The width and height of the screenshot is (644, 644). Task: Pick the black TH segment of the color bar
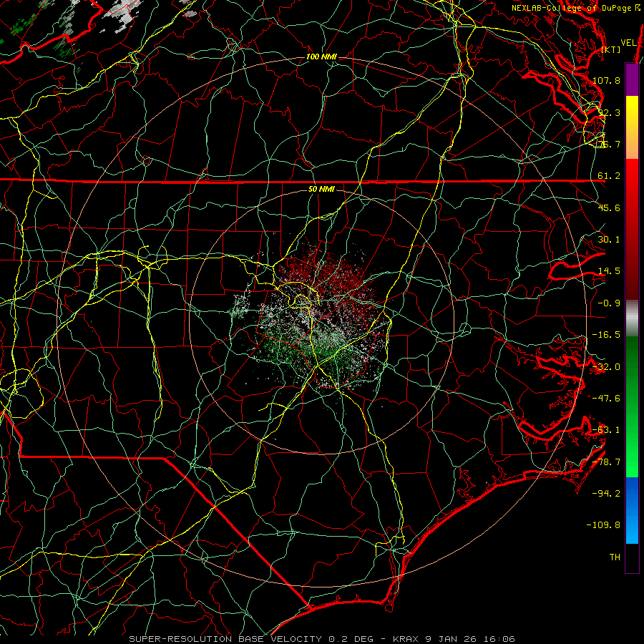(632, 557)
